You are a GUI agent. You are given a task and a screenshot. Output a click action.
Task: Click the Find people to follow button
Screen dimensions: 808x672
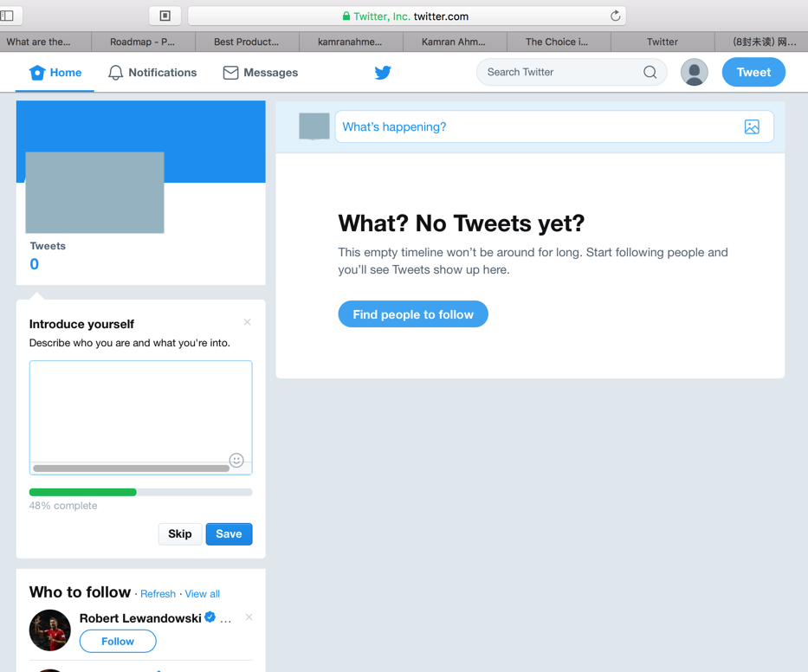coord(413,314)
